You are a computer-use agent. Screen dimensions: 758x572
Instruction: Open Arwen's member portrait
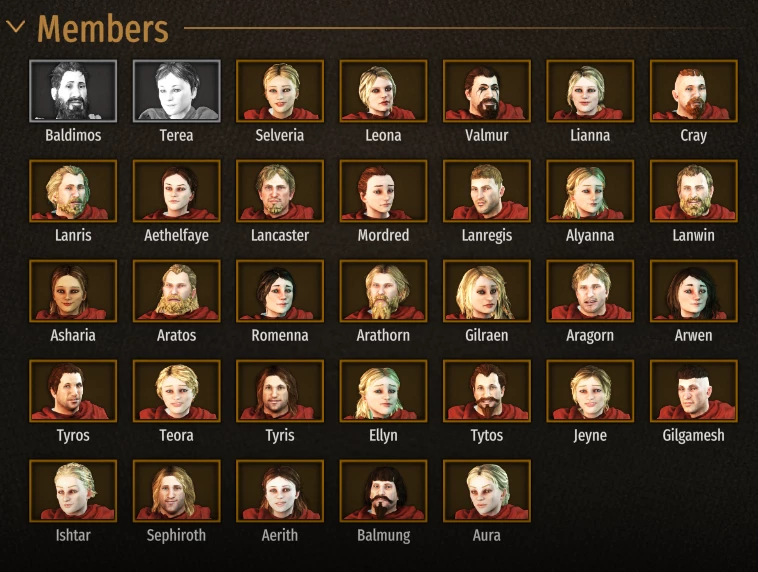tap(694, 291)
